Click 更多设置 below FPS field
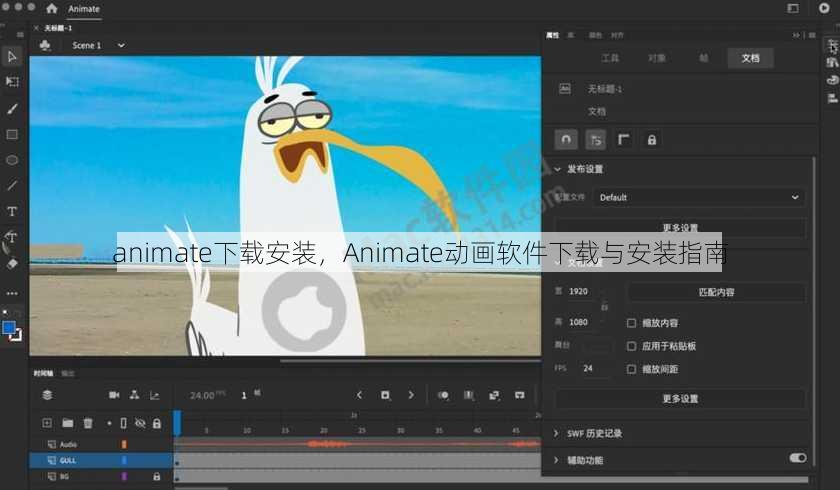This screenshot has width=840, height=490. 680,398
